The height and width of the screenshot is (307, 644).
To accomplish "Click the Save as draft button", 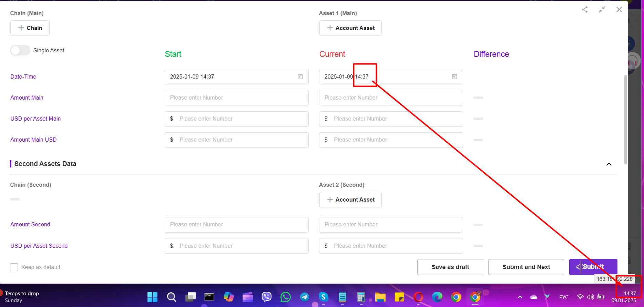I will 450,267.
